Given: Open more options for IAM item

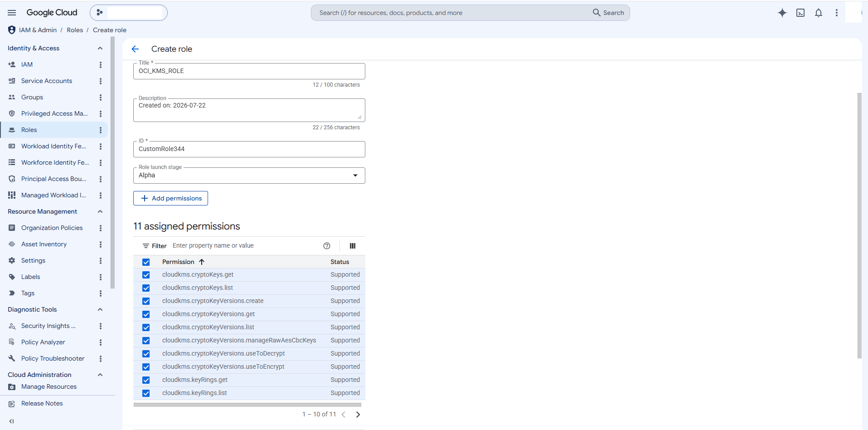Looking at the screenshot, I should [x=101, y=65].
